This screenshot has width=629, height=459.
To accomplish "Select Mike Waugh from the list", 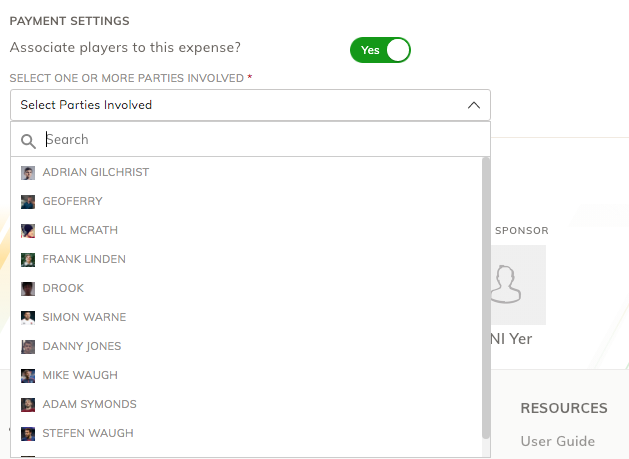I will point(80,375).
